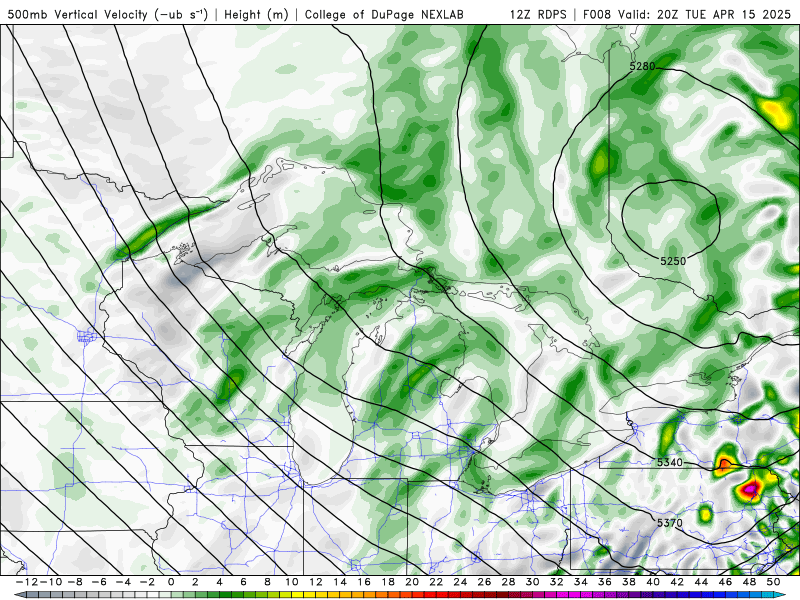Click the 18 colorbar tick label
The height and width of the screenshot is (600, 800).
click(x=388, y=582)
